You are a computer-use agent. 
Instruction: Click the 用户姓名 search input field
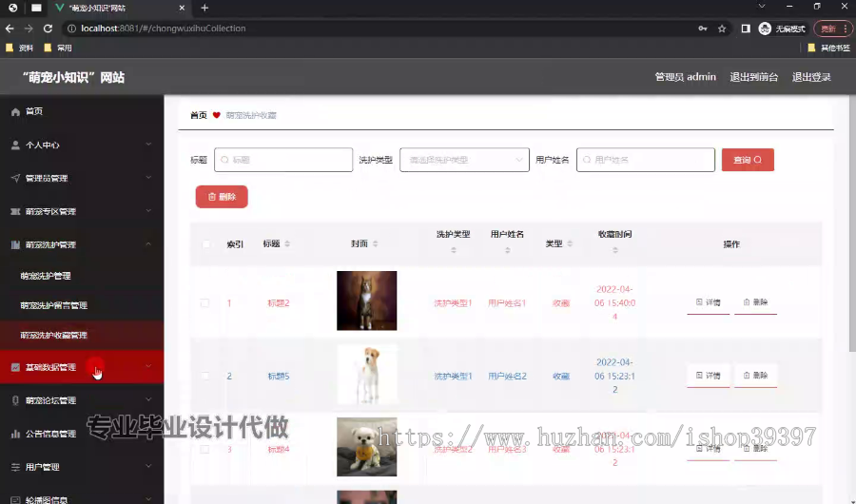pos(645,160)
